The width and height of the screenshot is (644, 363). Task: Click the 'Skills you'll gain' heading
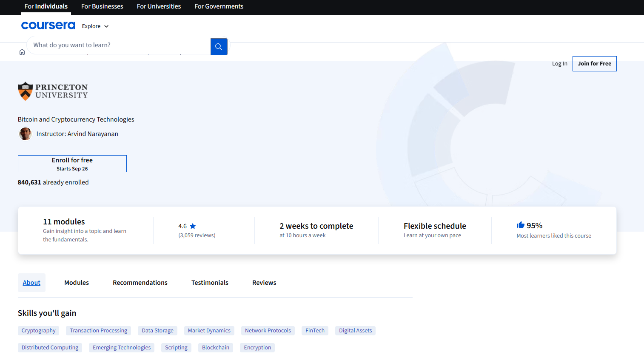tap(47, 313)
